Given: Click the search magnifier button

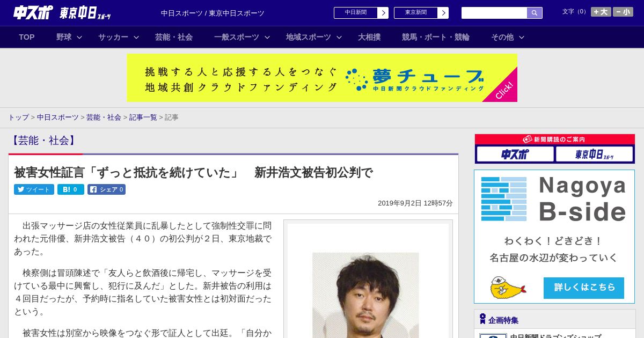Looking at the screenshot, I should pyautogui.click(x=535, y=13).
